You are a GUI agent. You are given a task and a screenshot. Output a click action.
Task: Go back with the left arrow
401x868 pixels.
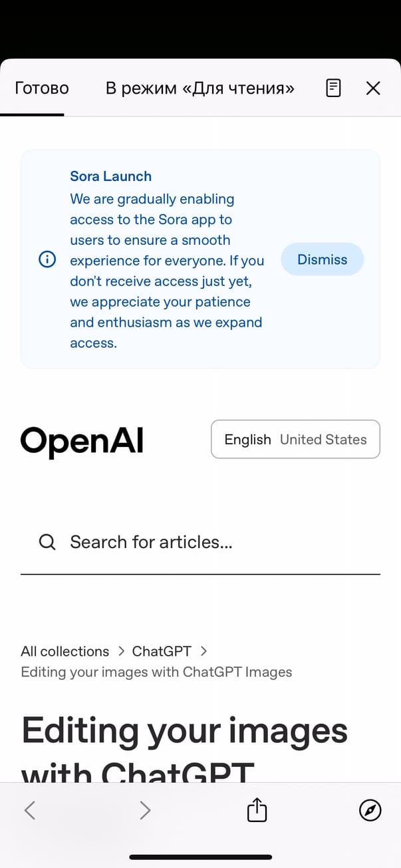pyautogui.click(x=29, y=809)
